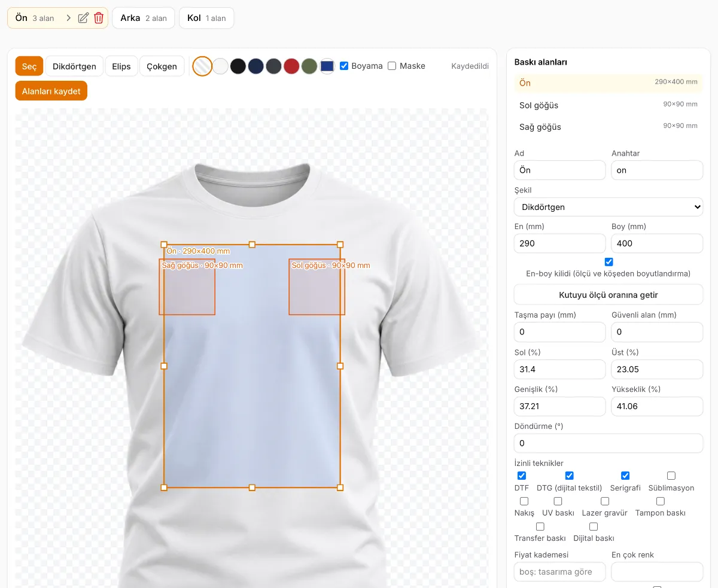Click the Döndürme rotation field

(609, 443)
